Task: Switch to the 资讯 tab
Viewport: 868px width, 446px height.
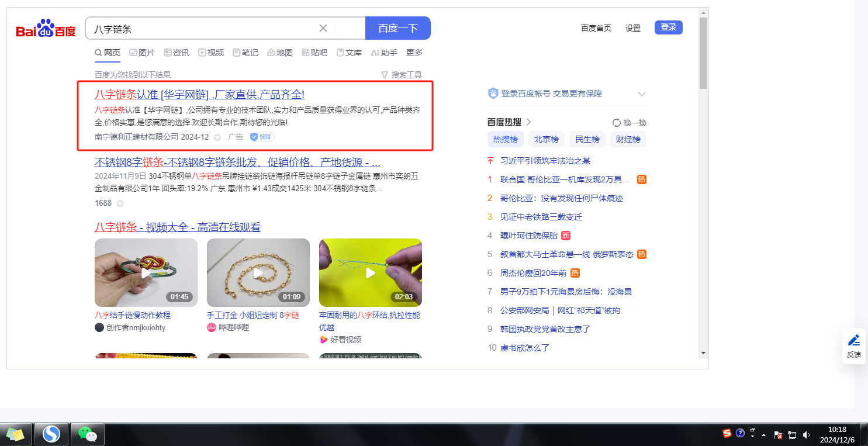Action: (x=177, y=53)
